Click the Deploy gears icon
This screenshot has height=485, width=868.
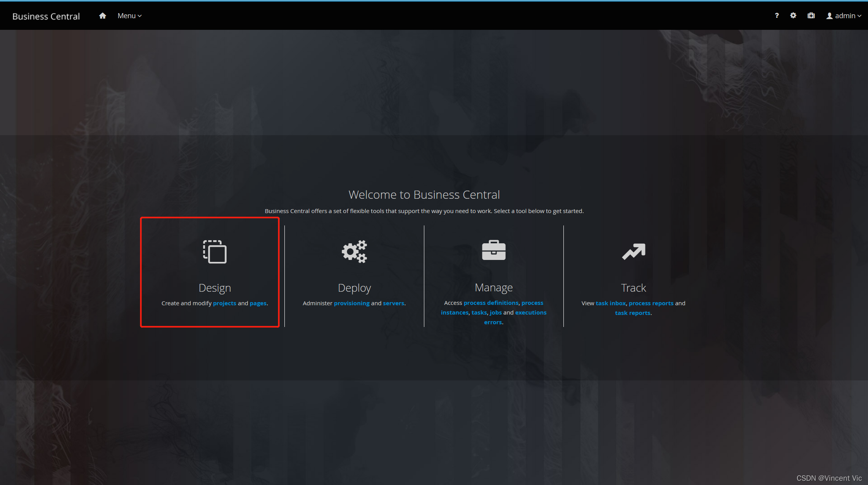tap(354, 252)
